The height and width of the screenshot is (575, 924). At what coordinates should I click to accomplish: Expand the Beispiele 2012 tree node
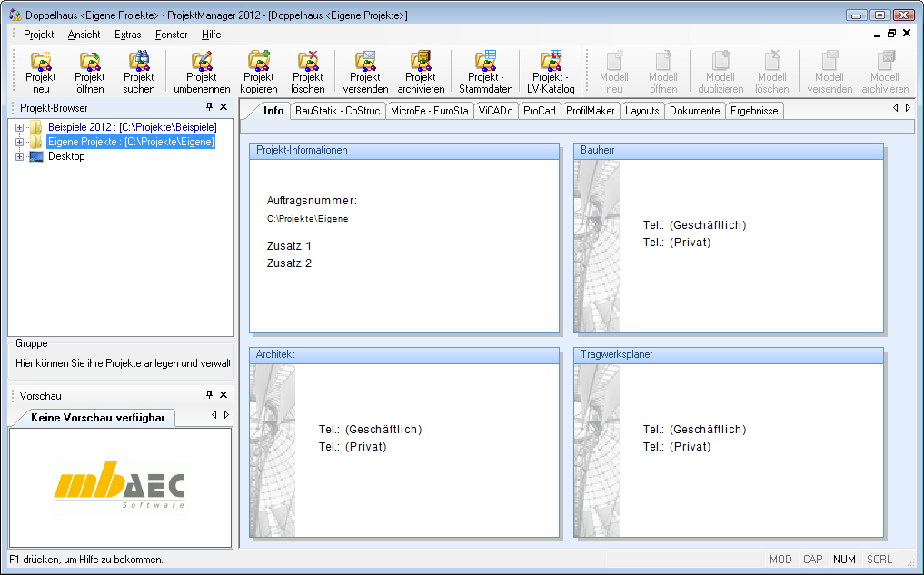(19, 127)
